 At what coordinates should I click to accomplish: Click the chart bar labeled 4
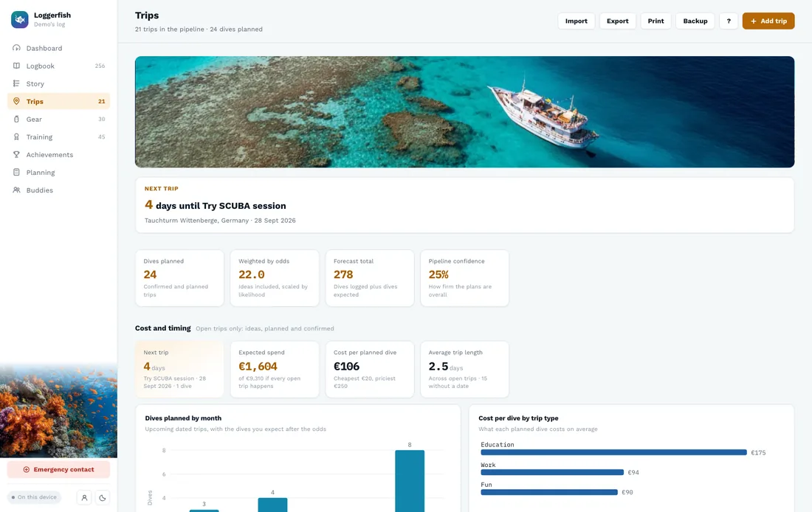pyautogui.click(x=272, y=505)
